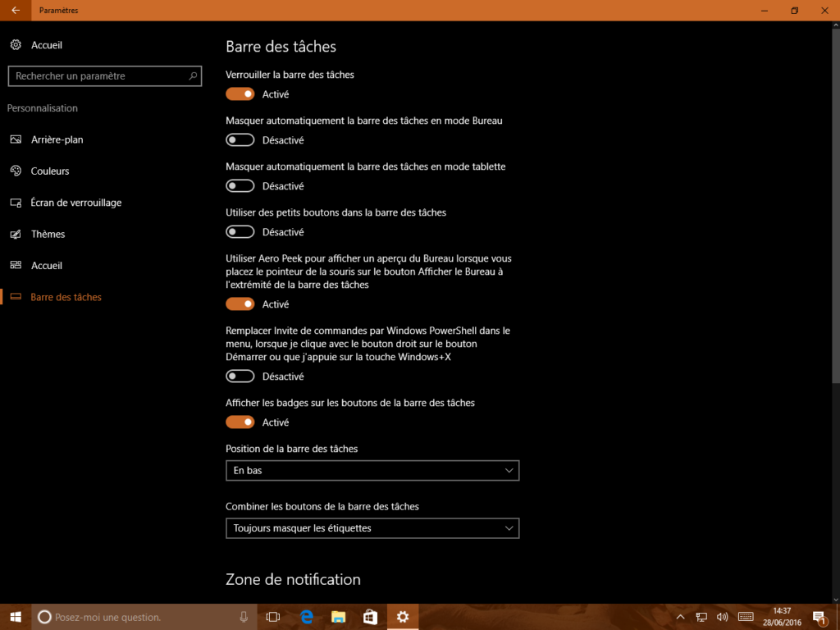Turn off the Aero Peek preview toggle
This screenshot has height=630, width=840.
click(x=240, y=304)
